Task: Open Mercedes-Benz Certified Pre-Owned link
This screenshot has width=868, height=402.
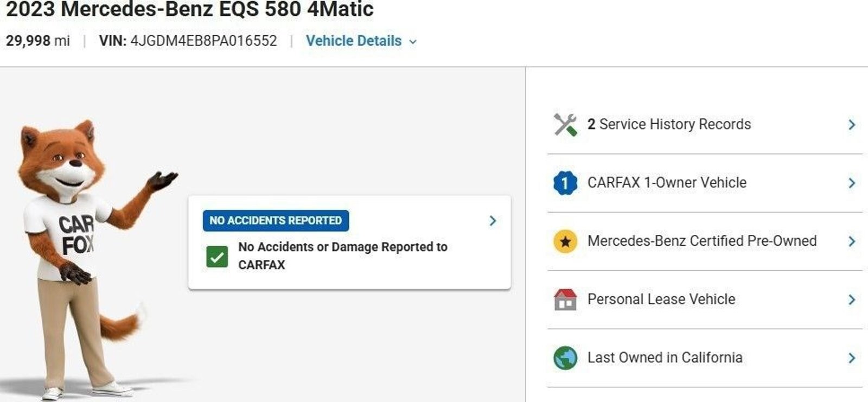Action: point(702,241)
